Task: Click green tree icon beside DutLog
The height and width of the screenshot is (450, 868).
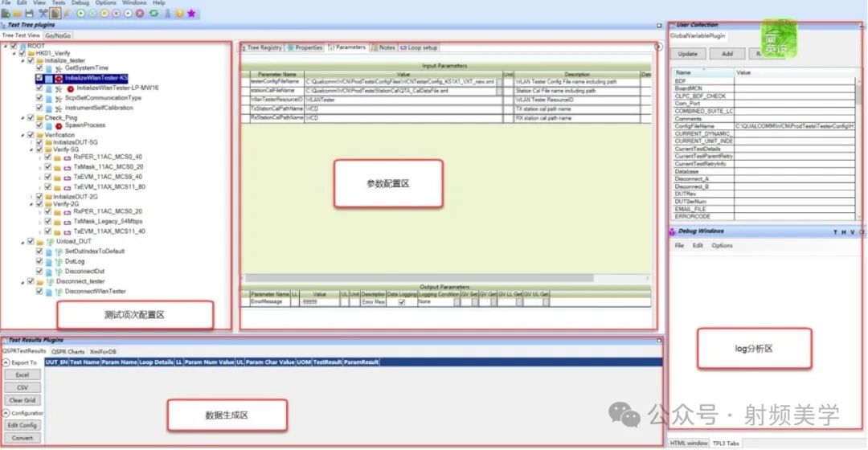Action: click(59, 262)
